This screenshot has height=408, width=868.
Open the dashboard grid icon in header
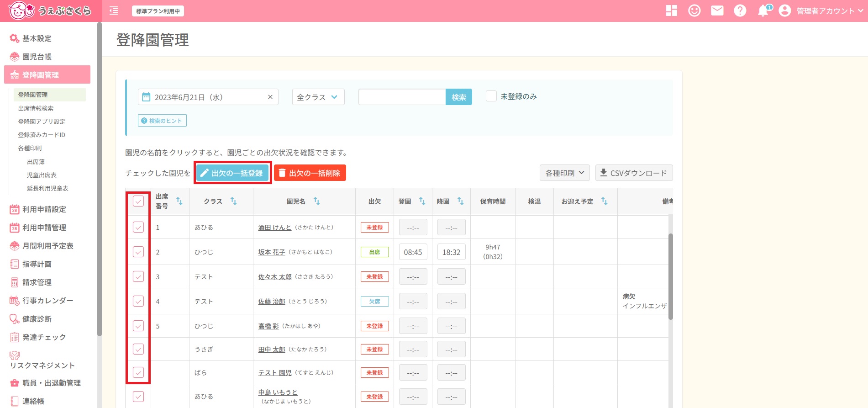point(672,11)
